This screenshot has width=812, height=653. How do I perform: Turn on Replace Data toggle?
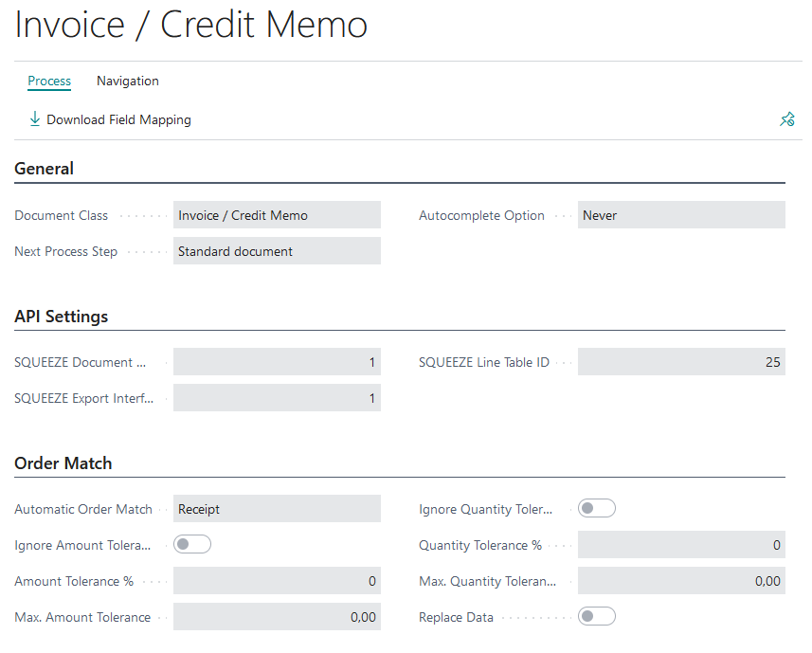[597, 617]
